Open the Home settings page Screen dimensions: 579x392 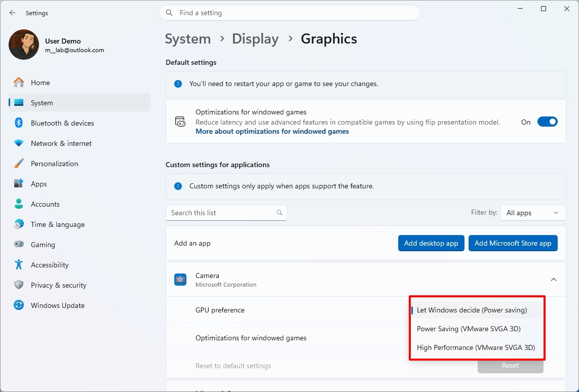tap(80, 83)
